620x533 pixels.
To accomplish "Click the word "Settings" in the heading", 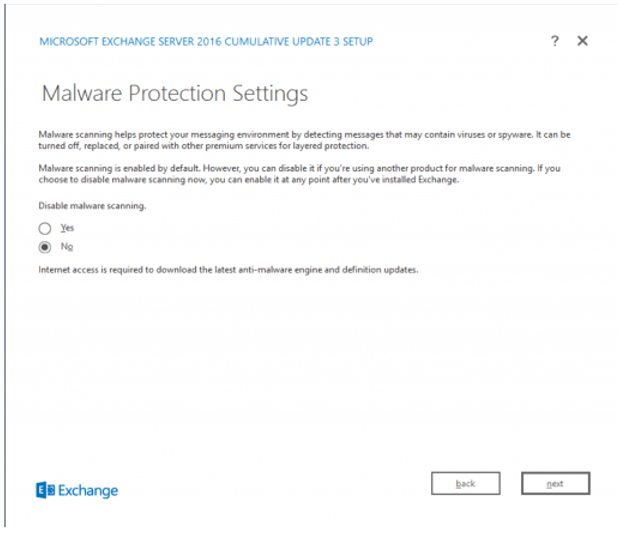I will click(x=270, y=94).
